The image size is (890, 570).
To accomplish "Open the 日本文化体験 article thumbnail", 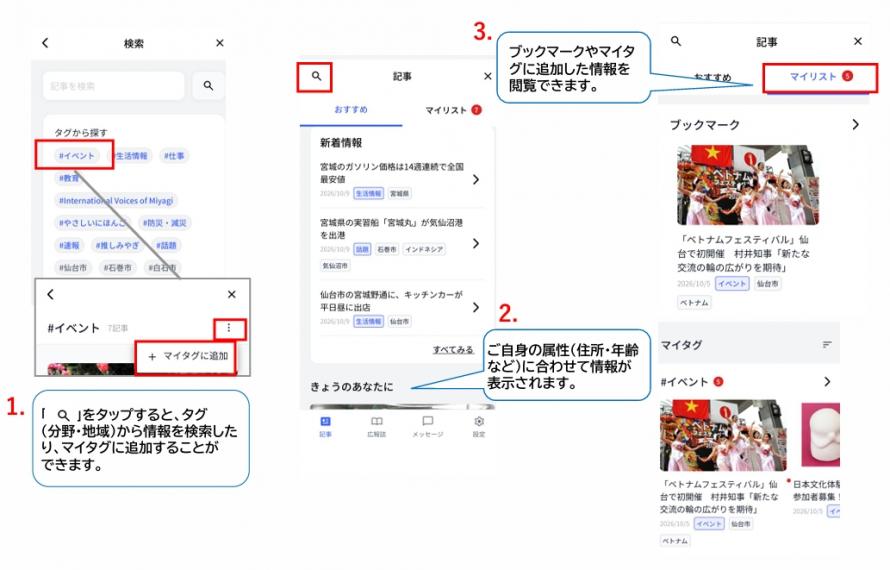I will pyautogui.click(x=820, y=435).
